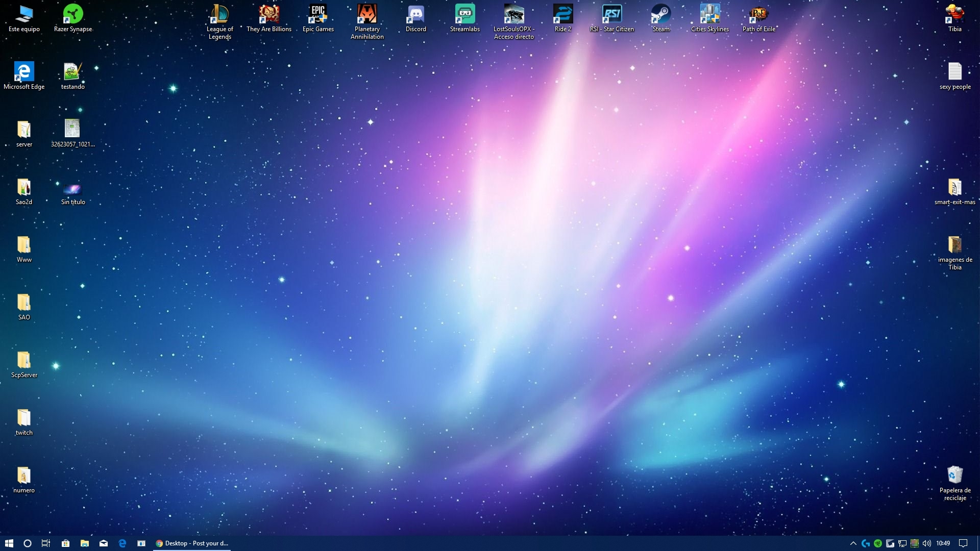This screenshot has height=551, width=980.
Task: Open File Explorer from taskbar
Action: point(85,543)
